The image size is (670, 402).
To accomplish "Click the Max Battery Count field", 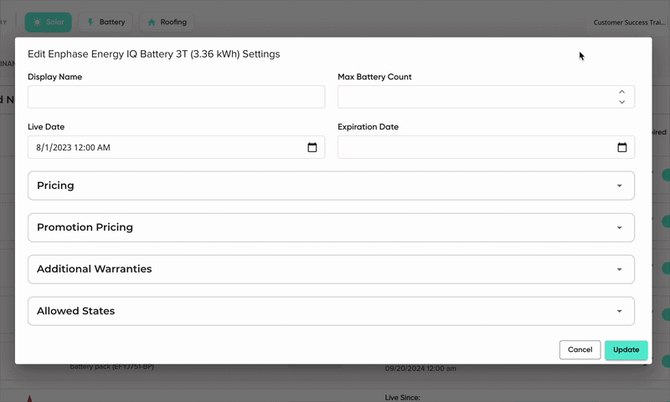I will (x=486, y=97).
